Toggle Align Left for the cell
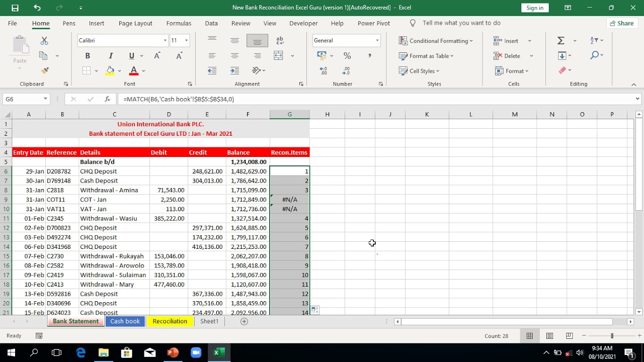 (212, 56)
